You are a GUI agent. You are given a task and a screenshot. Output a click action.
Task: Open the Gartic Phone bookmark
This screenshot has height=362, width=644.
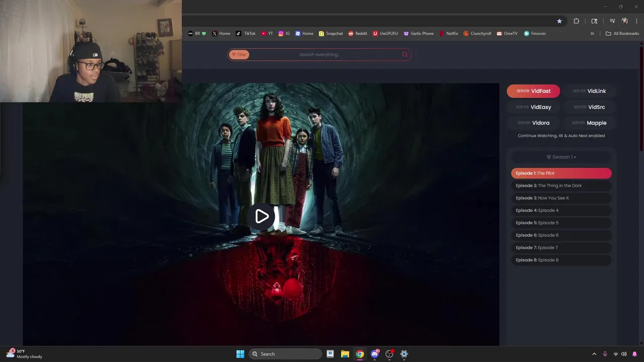point(419,34)
